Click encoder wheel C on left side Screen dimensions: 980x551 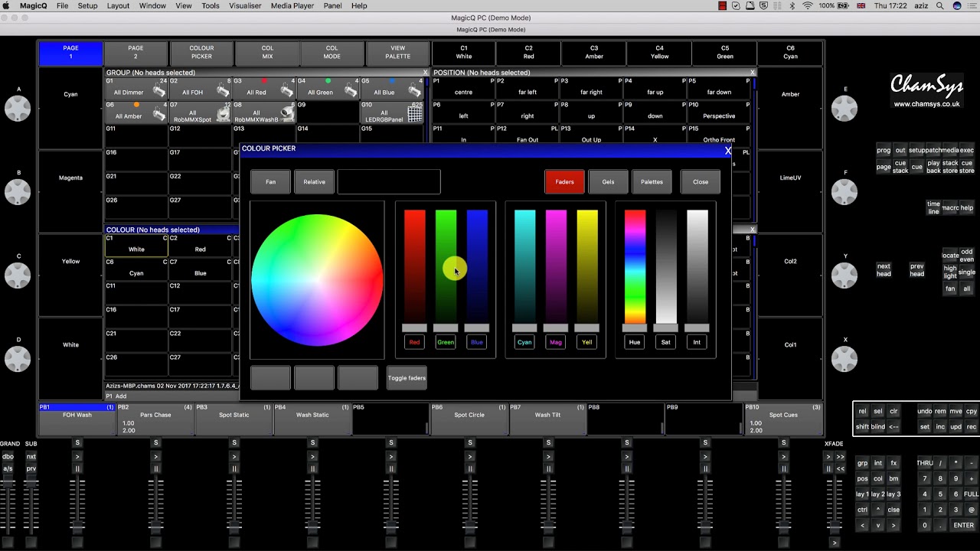18,275
